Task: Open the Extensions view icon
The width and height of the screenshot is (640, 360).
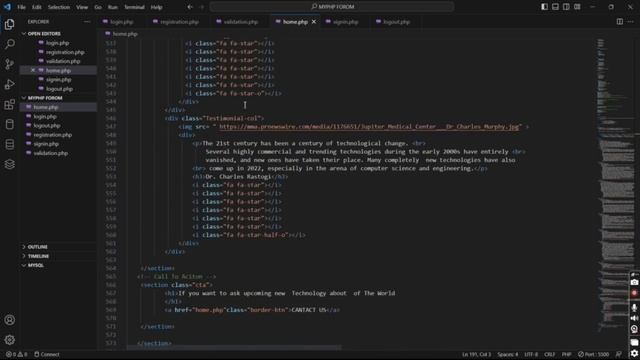Action: [9, 104]
